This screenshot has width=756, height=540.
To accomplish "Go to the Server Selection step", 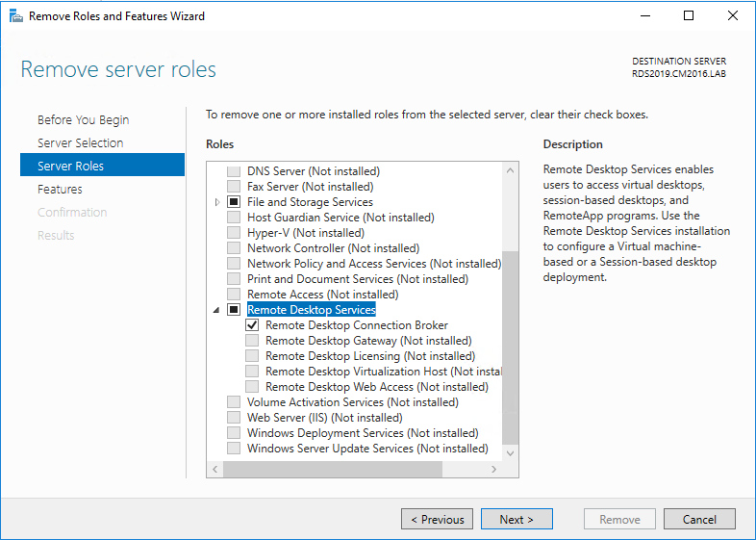I will pos(80,142).
